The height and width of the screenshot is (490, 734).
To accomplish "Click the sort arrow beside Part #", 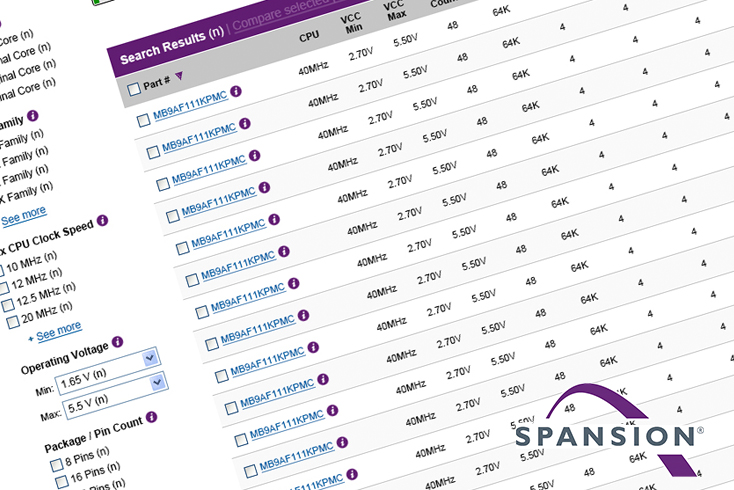I will [179, 75].
